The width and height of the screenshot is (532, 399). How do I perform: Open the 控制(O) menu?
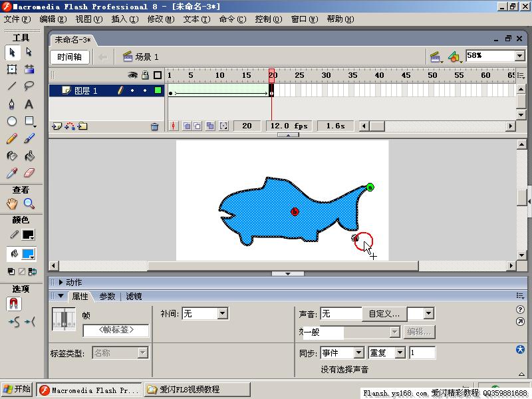[269, 19]
